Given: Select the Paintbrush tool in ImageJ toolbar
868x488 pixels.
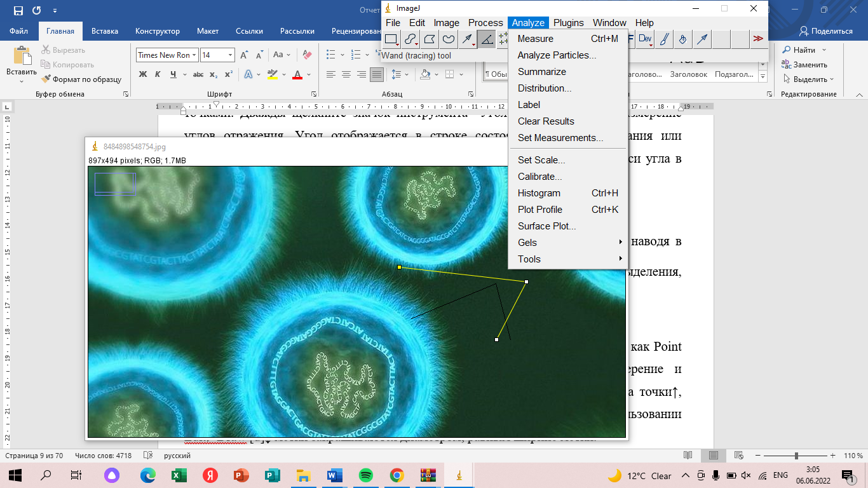Looking at the screenshot, I should [x=664, y=39].
